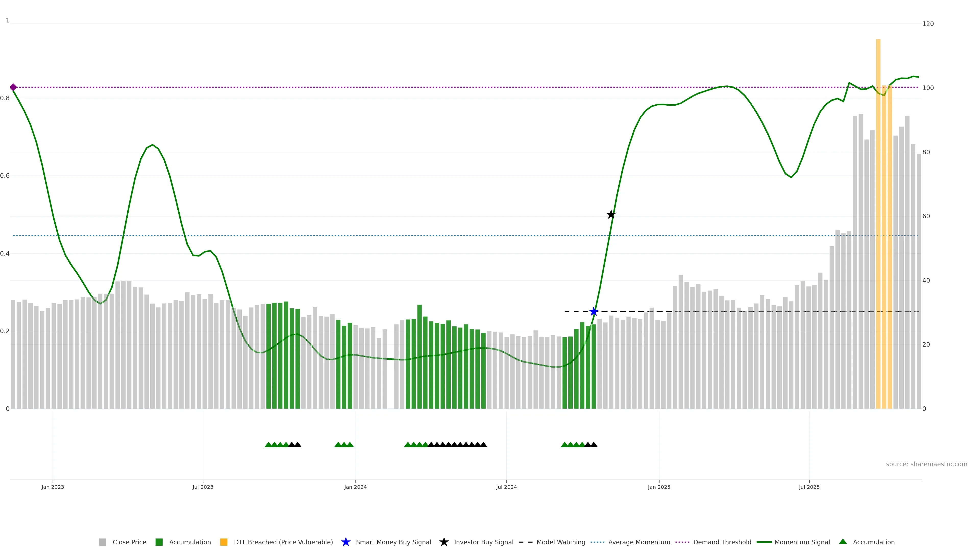Click the Jan 2024 axis label

[355, 487]
